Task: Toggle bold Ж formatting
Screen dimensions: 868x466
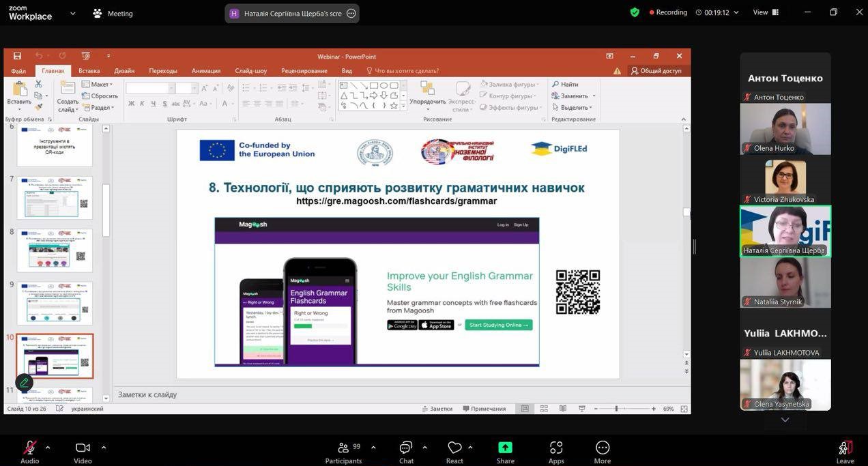Action: (131, 104)
